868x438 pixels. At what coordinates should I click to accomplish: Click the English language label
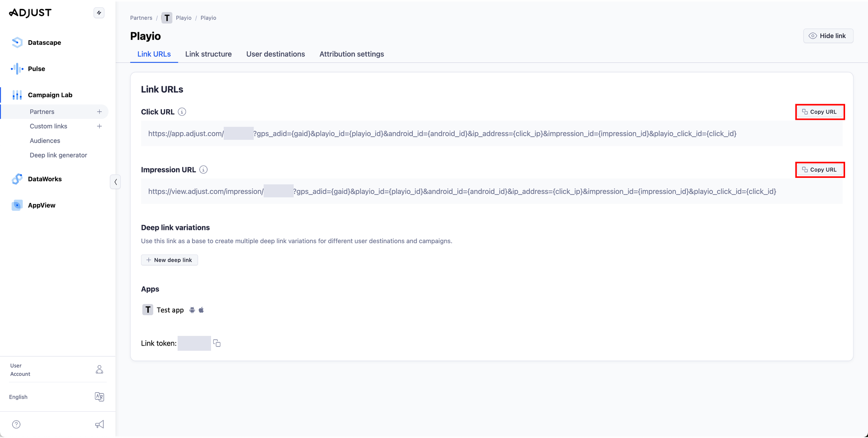[18, 397]
